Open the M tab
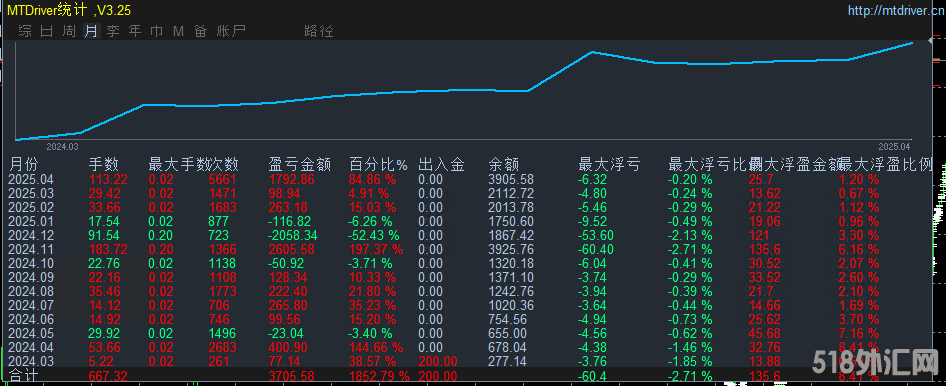Viewport: 946px width, 386px height. click(x=178, y=31)
